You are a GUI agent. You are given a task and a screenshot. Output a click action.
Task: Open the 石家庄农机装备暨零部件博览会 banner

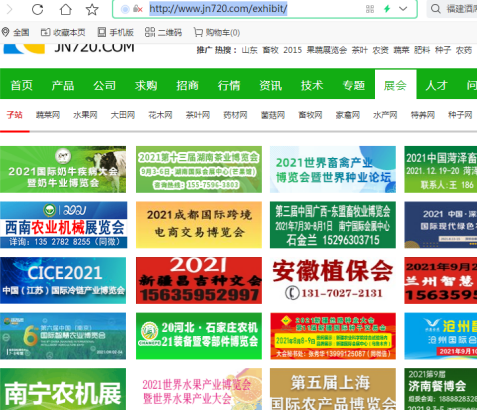pos(199,336)
